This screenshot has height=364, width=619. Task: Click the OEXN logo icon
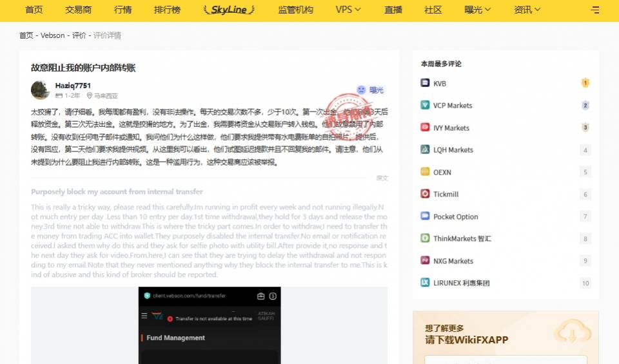pos(425,171)
